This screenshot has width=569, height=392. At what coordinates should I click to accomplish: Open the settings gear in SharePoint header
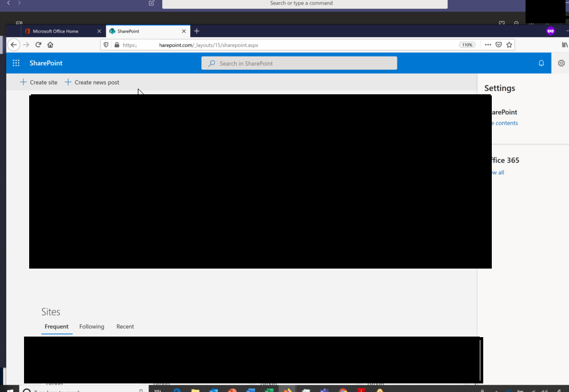(x=561, y=63)
